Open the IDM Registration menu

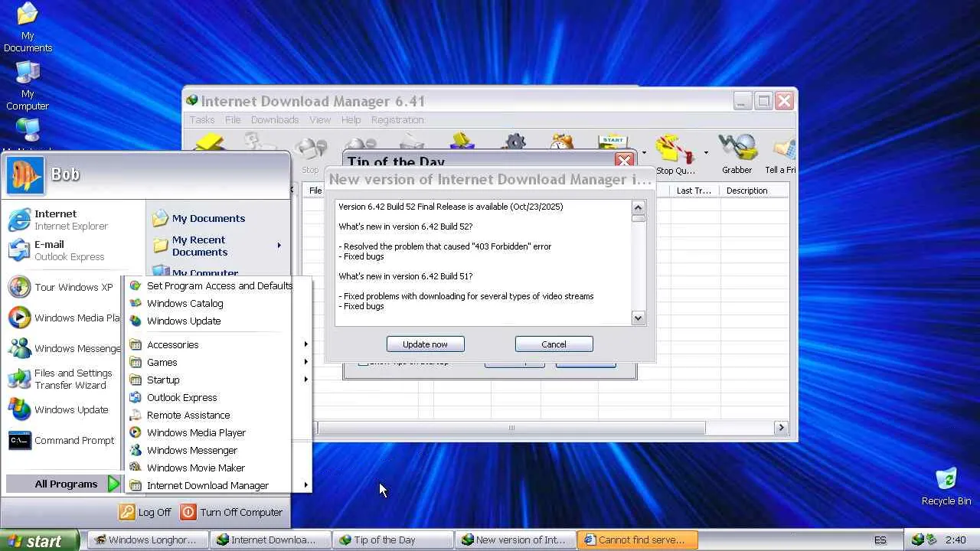coord(397,119)
